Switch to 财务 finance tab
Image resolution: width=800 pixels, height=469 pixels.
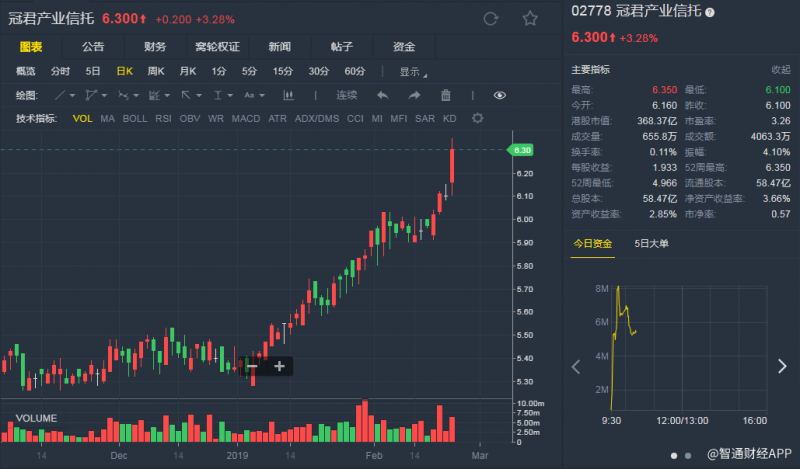(155, 47)
